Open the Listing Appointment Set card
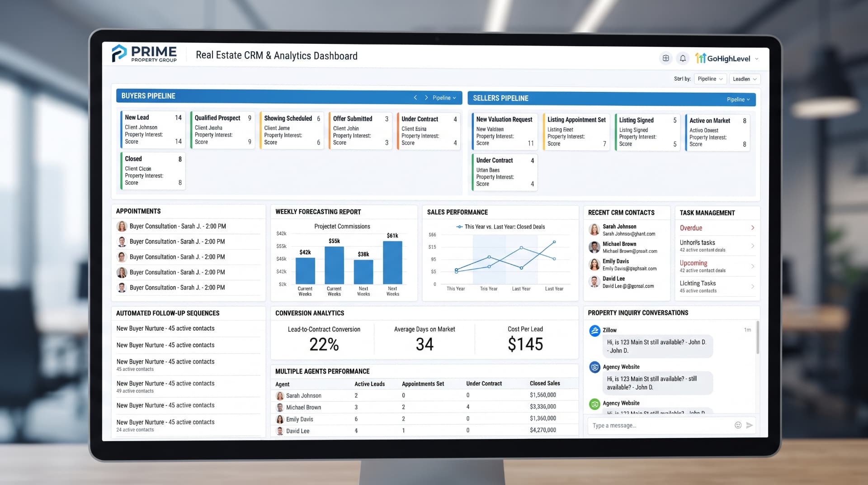The width and height of the screenshot is (868, 485). (576, 131)
